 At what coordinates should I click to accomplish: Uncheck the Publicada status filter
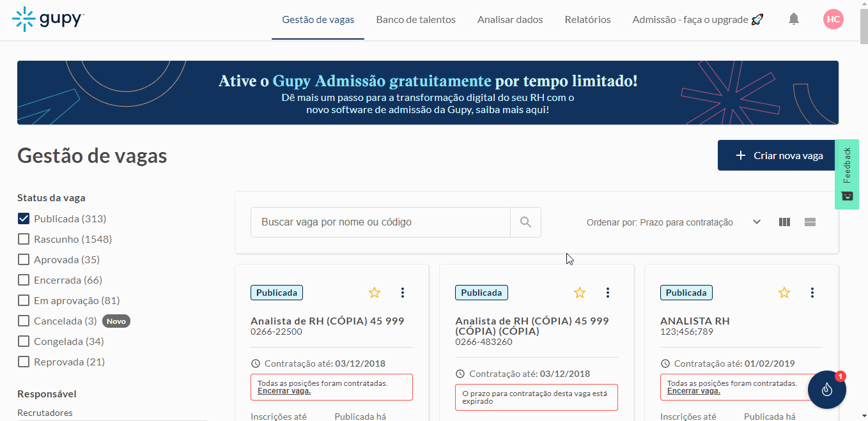24,219
